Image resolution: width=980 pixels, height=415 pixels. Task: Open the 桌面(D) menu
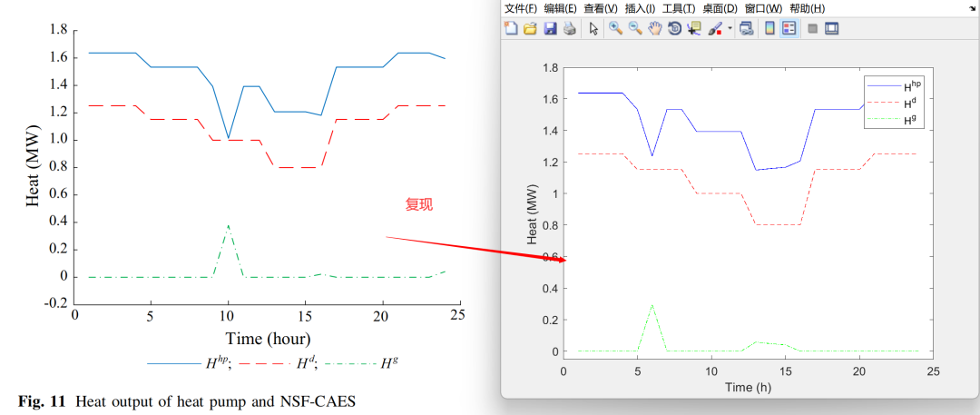(720, 8)
